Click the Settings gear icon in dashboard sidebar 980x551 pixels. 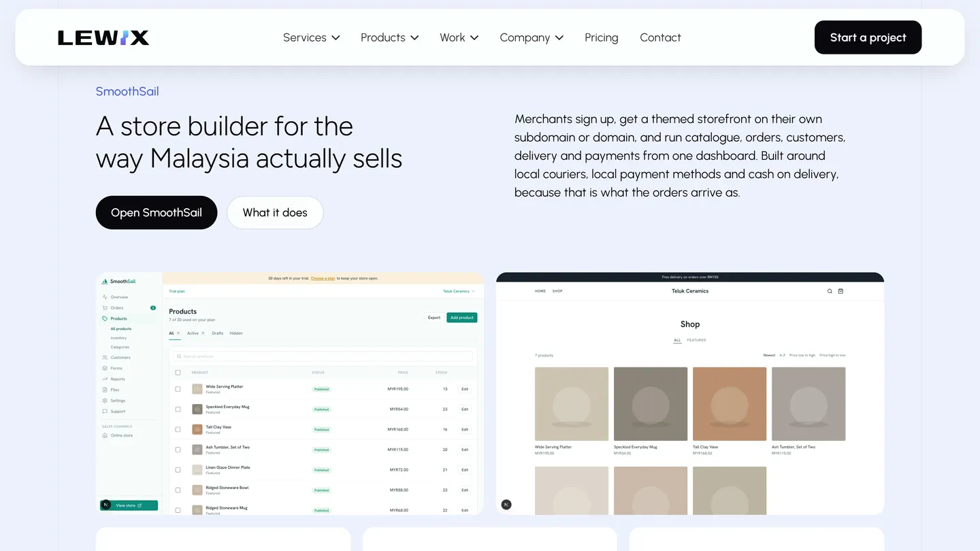tap(105, 401)
